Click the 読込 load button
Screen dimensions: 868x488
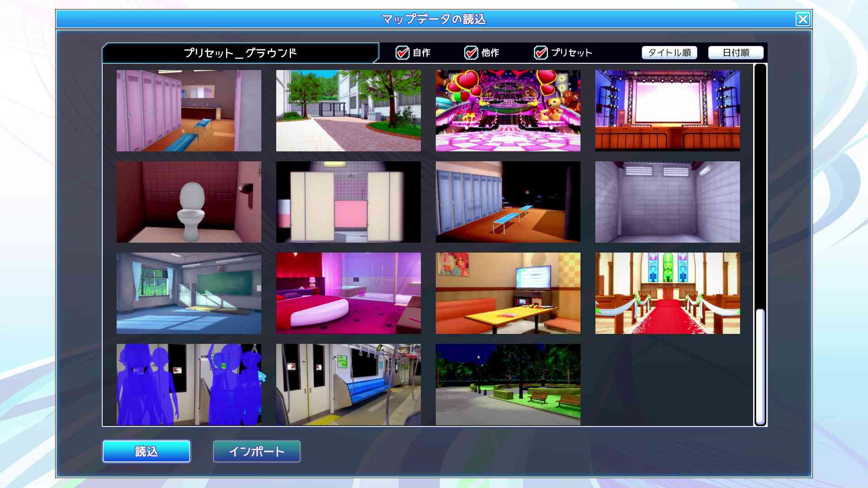point(146,451)
